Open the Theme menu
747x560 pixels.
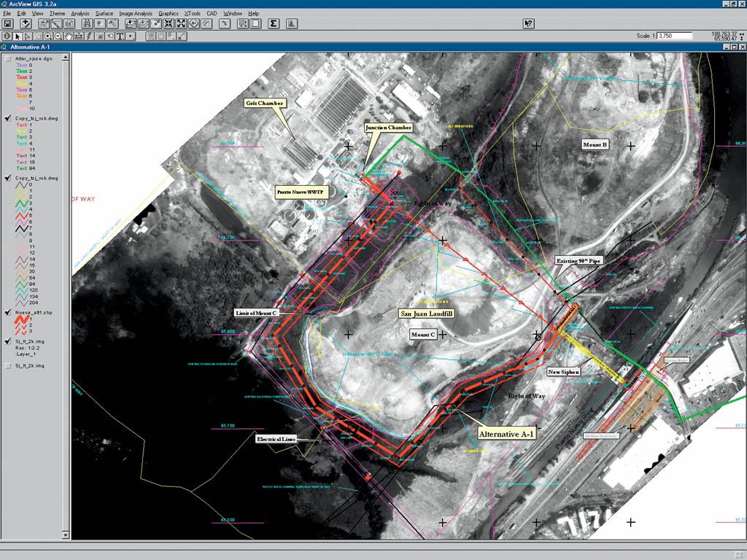click(57, 13)
